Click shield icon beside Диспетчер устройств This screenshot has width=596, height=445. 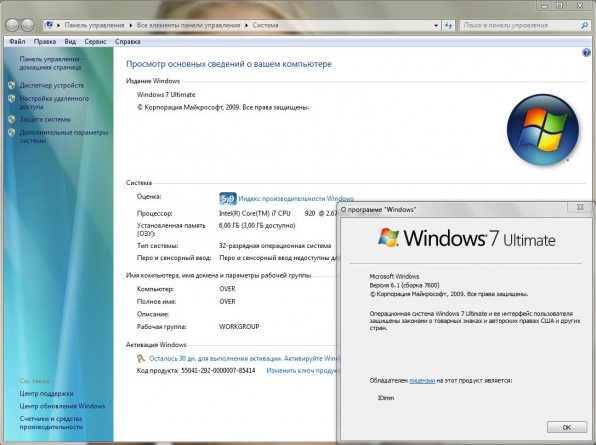pos(12,86)
